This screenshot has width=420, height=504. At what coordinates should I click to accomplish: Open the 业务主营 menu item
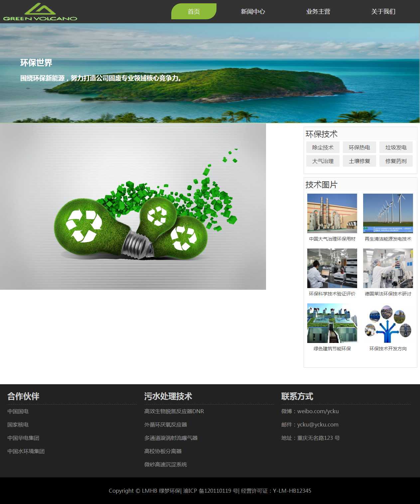(318, 12)
